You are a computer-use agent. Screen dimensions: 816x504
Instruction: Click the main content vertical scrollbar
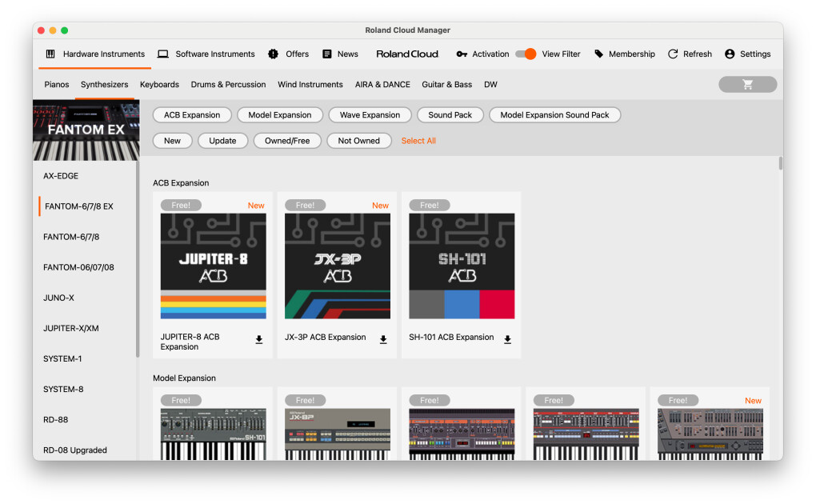point(781,163)
